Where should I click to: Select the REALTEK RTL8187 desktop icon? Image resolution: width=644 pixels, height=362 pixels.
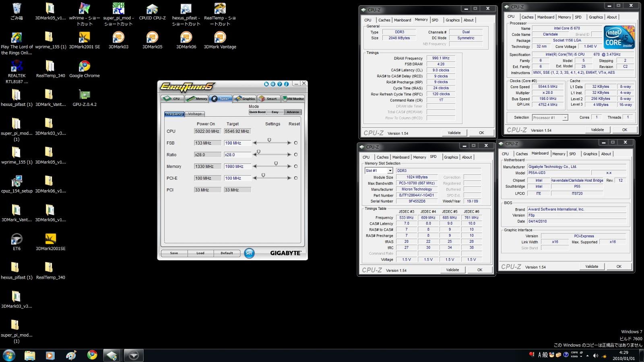[x=17, y=72]
